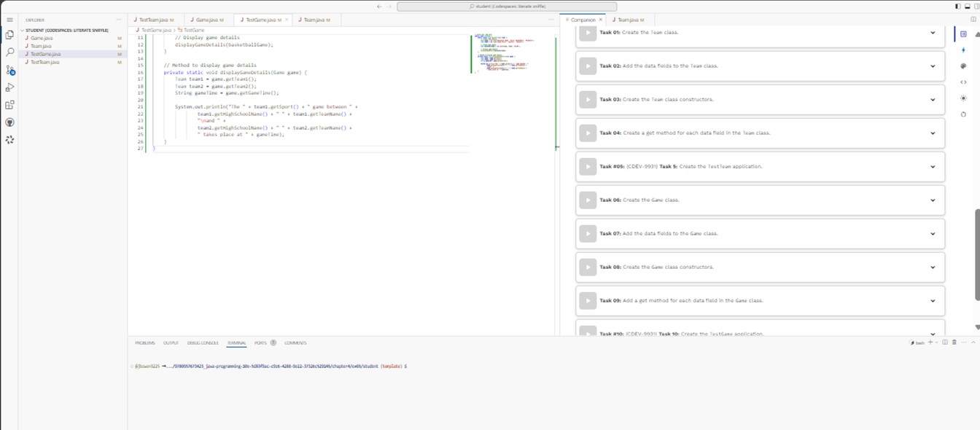The width and height of the screenshot is (980, 430).
Task: Click the number badge on the Ports tab
Action: pyautogui.click(x=273, y=343)
